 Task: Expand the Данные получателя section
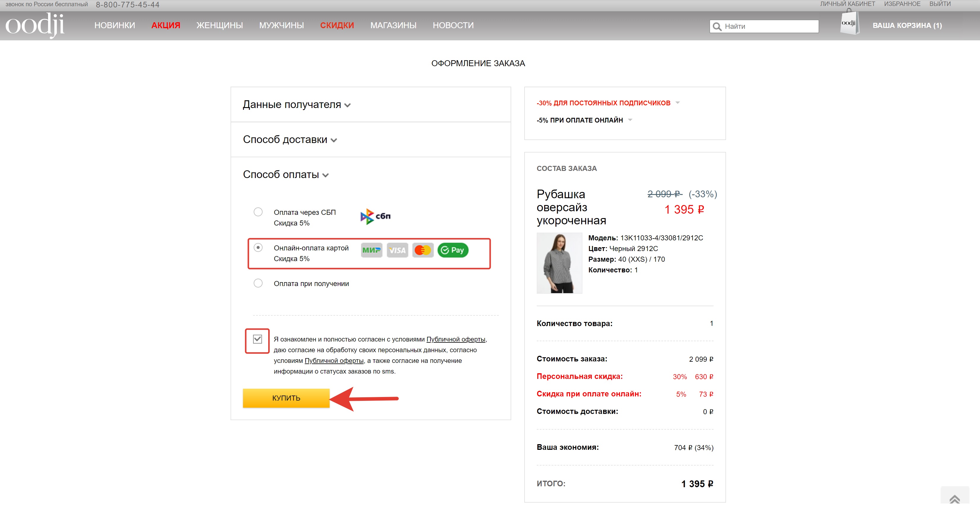click(x=297, y=105)
